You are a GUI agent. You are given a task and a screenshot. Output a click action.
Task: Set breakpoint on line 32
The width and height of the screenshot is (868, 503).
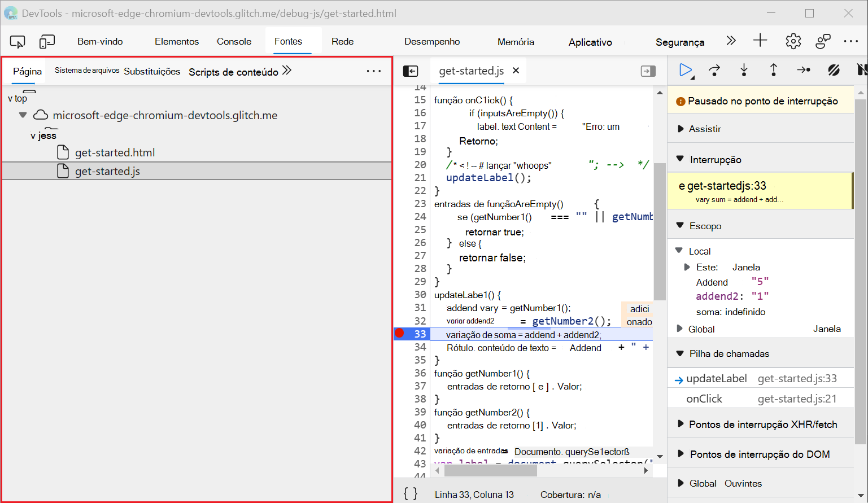pos(420,321)
